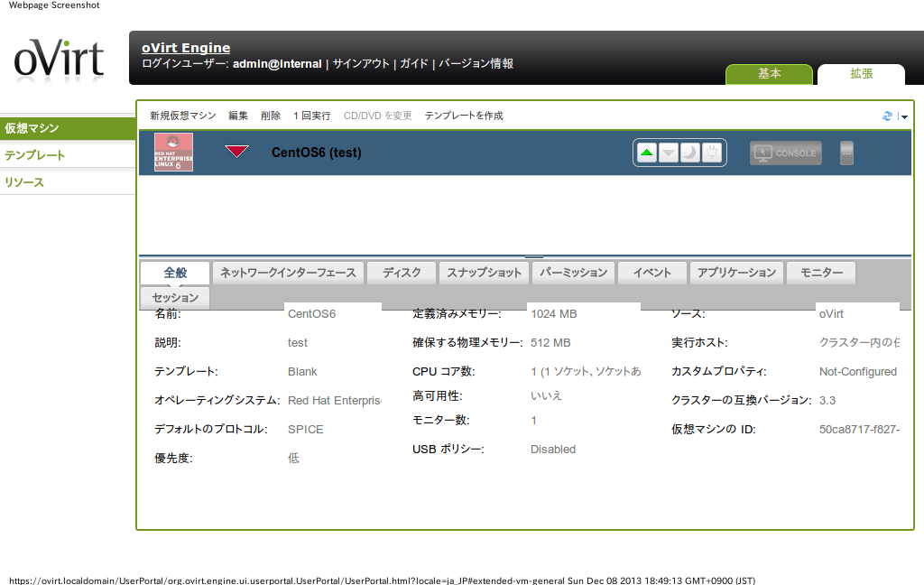Click the サインアウト link in header
This screenshot has height=585, width=924.
[x=361, y=64]
